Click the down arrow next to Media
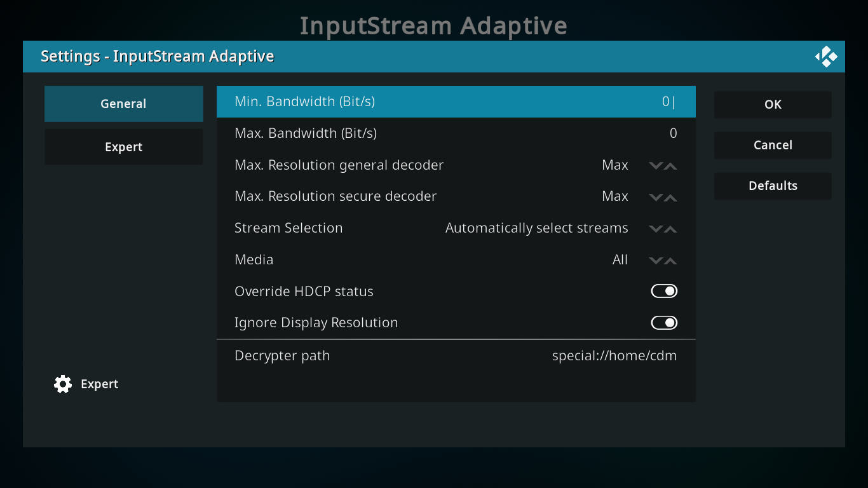 (x=656, y=261)
